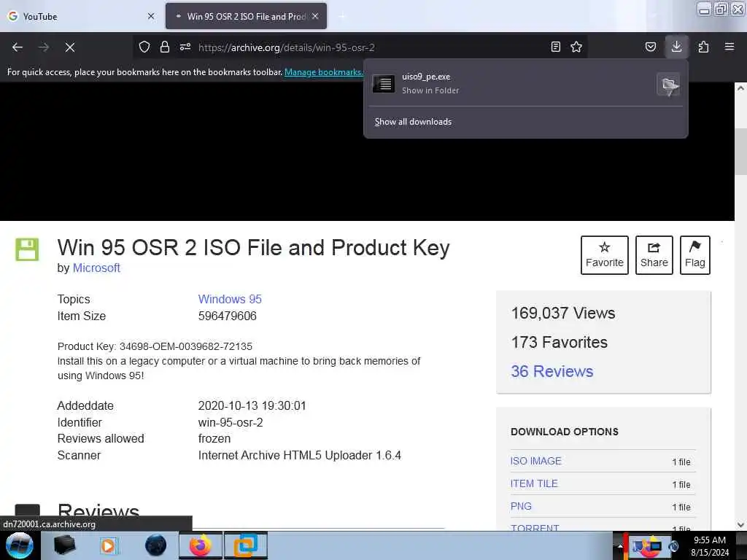Click the address bar URL field
747x560 pixels.
click(x=362, y=47)
